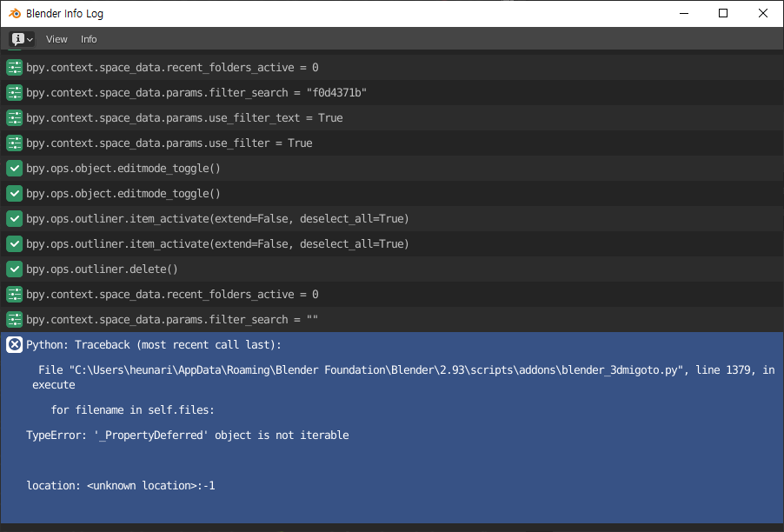
Task: Minimize the Blender Info Log window
Action: pos(684,14)
